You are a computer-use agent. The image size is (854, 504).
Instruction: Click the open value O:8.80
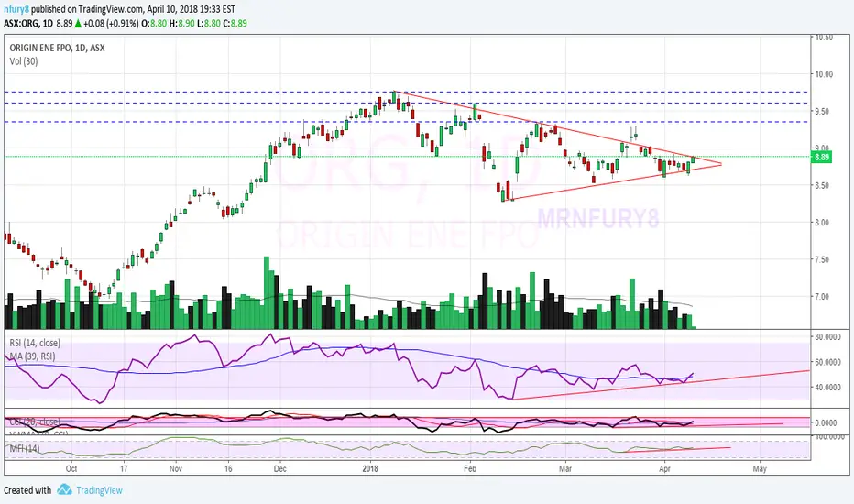(154, 24)
